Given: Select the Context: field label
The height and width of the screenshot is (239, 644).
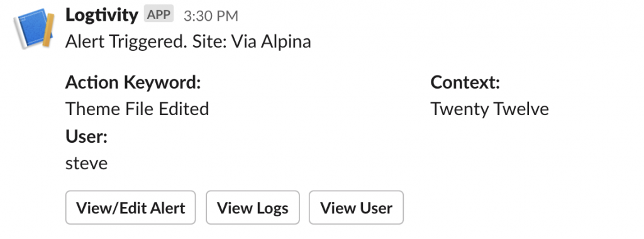Looking at the screenshot, I should coord(465,82).
